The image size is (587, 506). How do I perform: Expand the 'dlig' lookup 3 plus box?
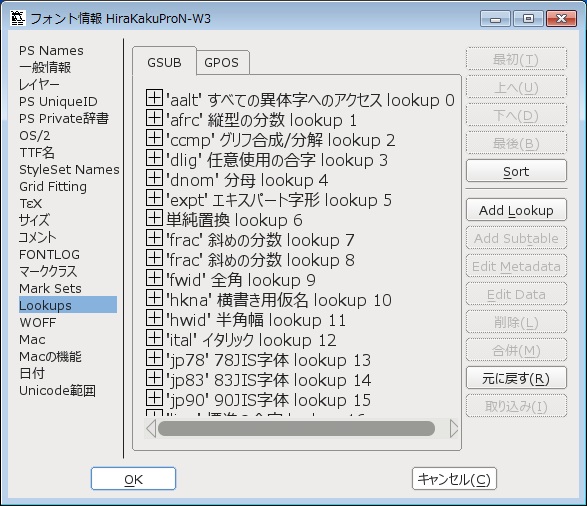click(x=154, y=158)
